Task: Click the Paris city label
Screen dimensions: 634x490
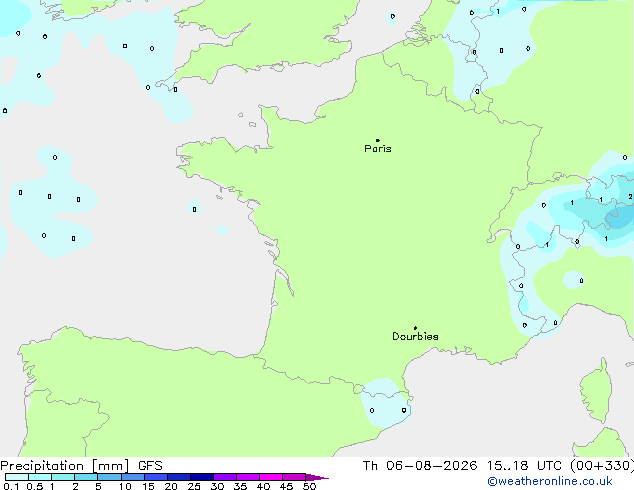Action: [378, 149]
